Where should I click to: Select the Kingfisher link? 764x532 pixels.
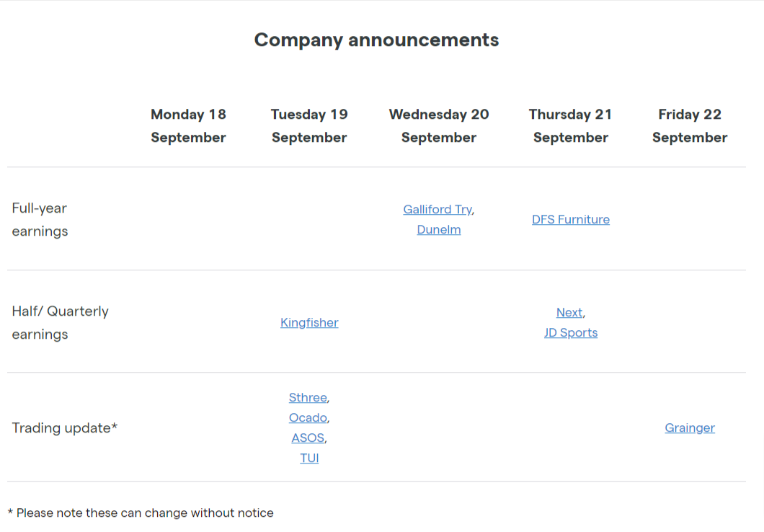click(x=309, y=322)
